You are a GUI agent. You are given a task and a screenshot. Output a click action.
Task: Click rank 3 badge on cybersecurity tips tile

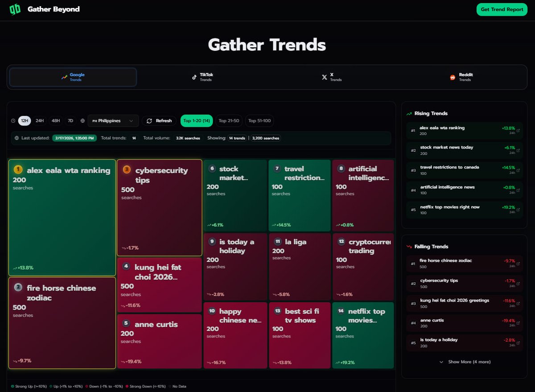(127, 169)
